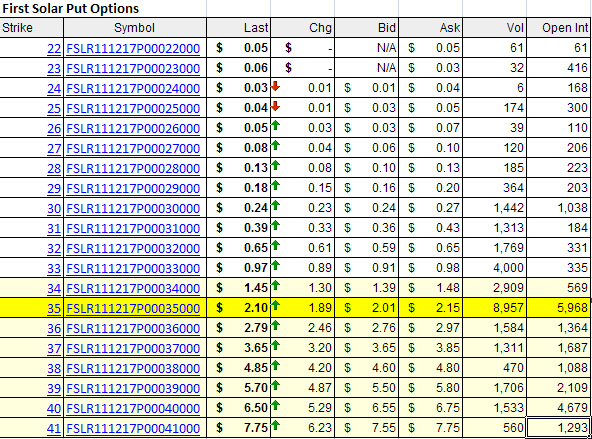Click the FSLR111217P00039000 link
The height and width of the screenshot is (439, 592).
133,389
